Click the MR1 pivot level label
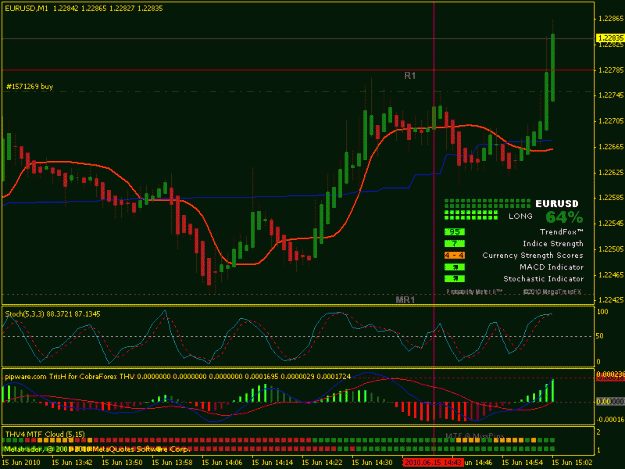625x469 pixels. (405, 300)
